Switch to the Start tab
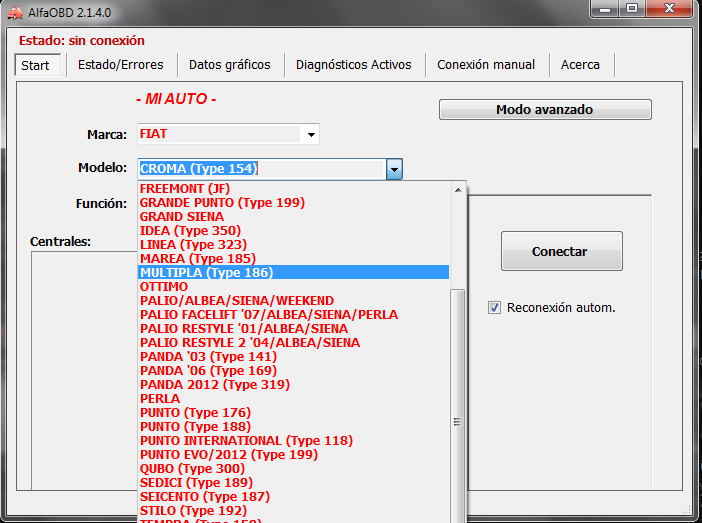This screenshot has height=523, width=702. 38,65
